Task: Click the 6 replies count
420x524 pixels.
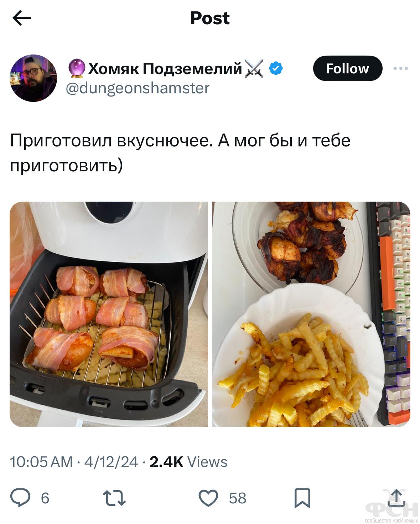Action: (x=45, y=498)
